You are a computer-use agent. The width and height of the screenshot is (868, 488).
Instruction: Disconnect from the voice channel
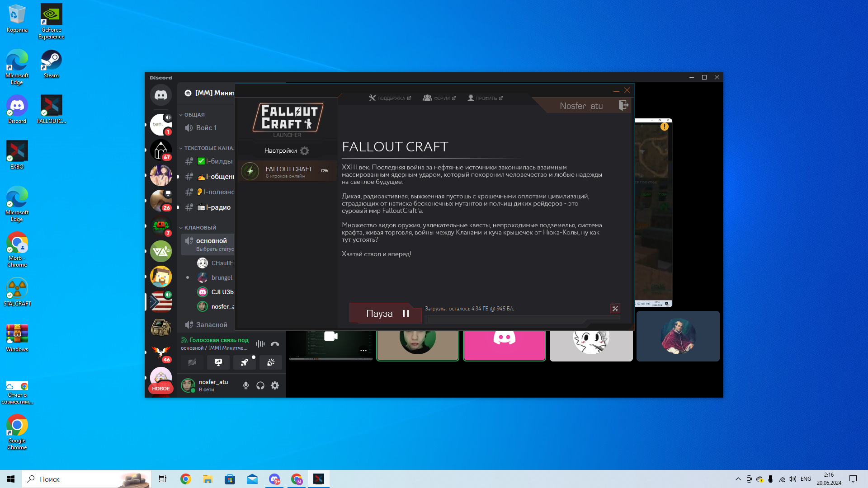275,344
